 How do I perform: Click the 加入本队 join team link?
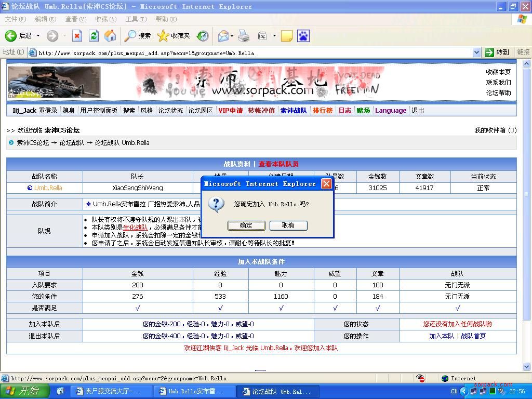tap(442, 336)
